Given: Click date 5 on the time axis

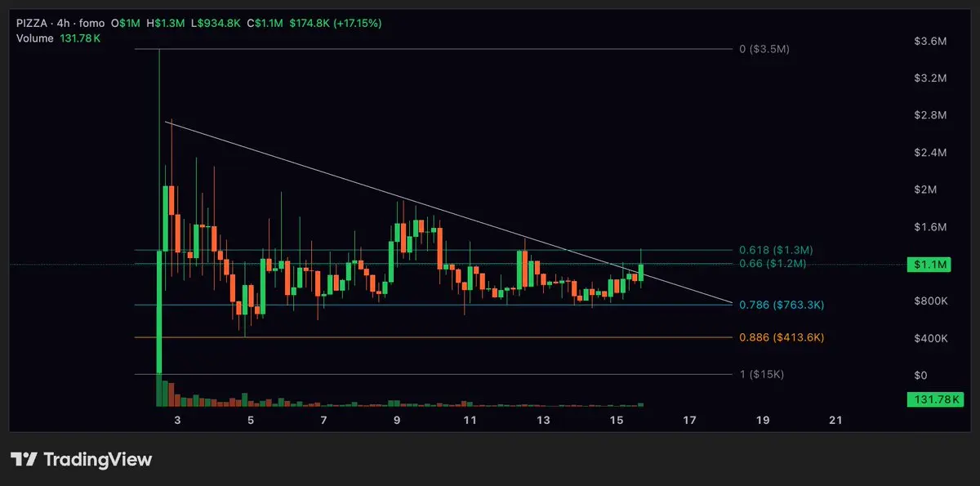Looking at the screenshot, I should tap(251, 420).
